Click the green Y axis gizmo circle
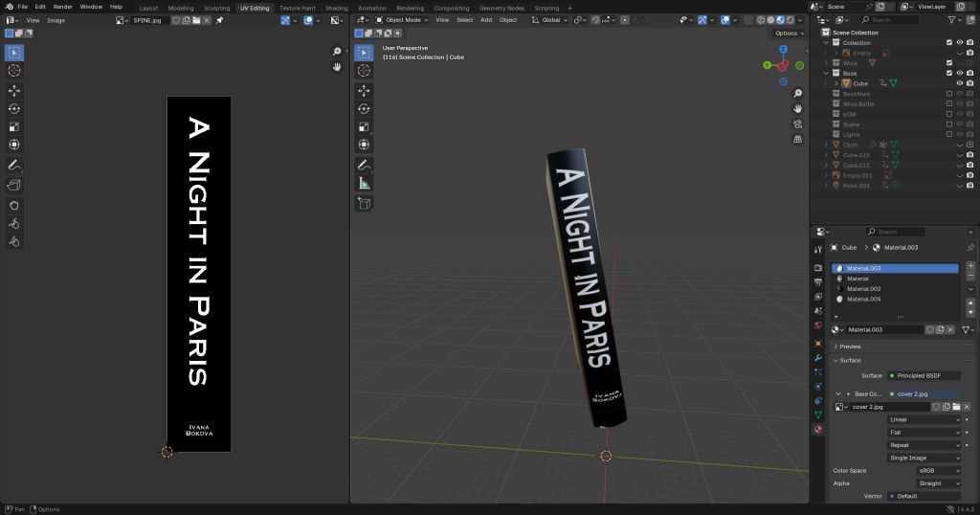 pos(768,65)
